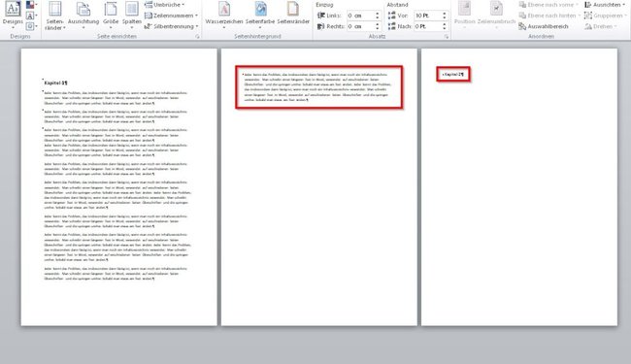631x364 pixels.
Task: Open the Ausrichten align menu
Action: [605, 5]
